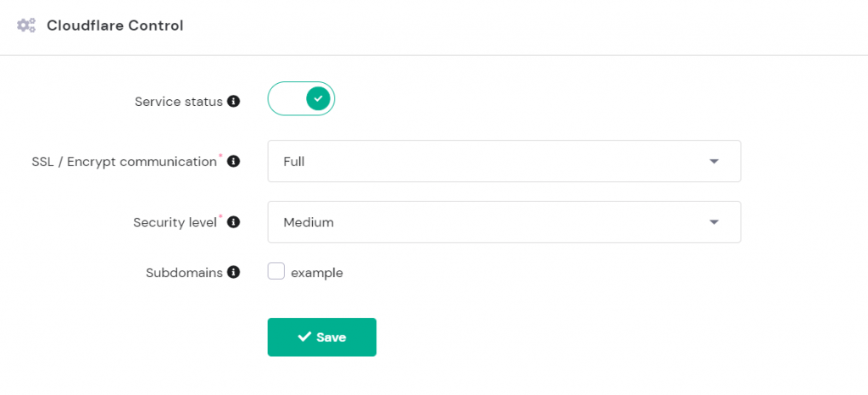Check the example subdomain checkbox
Viewport: 868px width, 395px height.
pyautogui.click(x=275, y=272)
